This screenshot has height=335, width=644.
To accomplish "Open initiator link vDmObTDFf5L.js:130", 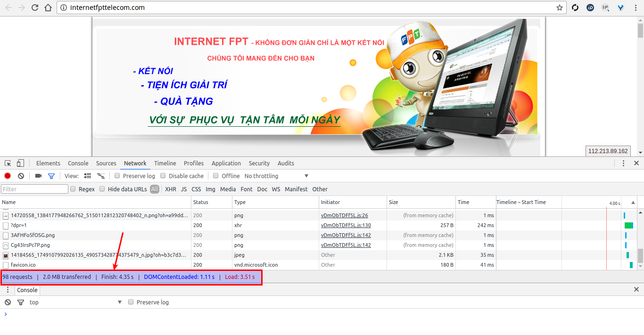I will [x=346, y=225].
